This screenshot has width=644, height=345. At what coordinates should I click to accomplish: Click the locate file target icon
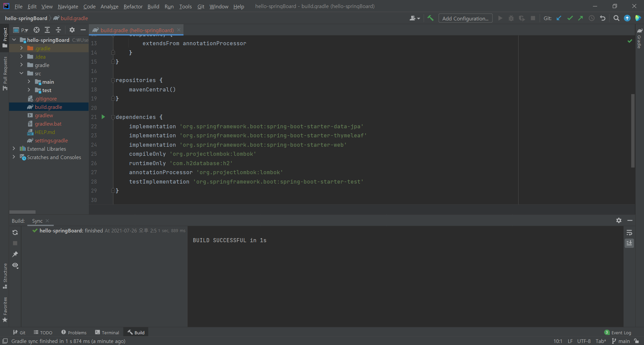[x=37, y=30]
